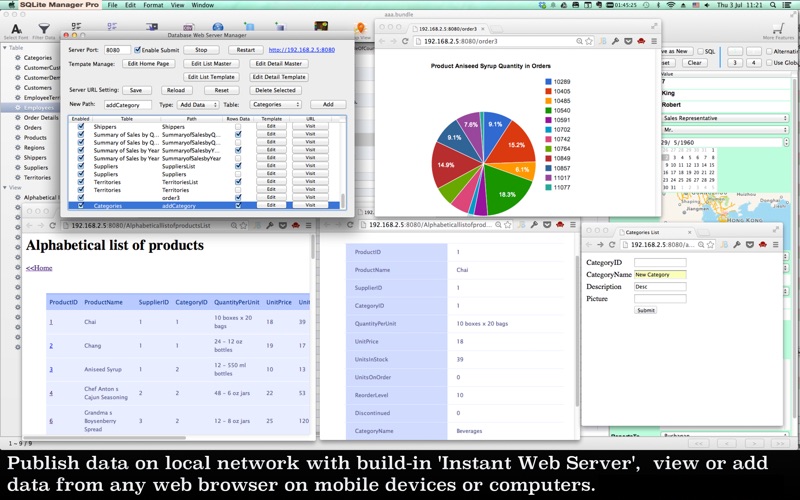The width and height of the screenshot is (800, 500).
Task: Reload the Categories List browser page
Action: point(612,244)
